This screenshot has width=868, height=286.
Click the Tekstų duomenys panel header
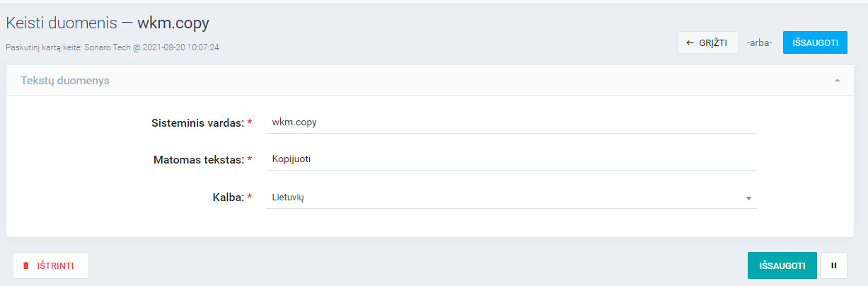pos(65,81)
